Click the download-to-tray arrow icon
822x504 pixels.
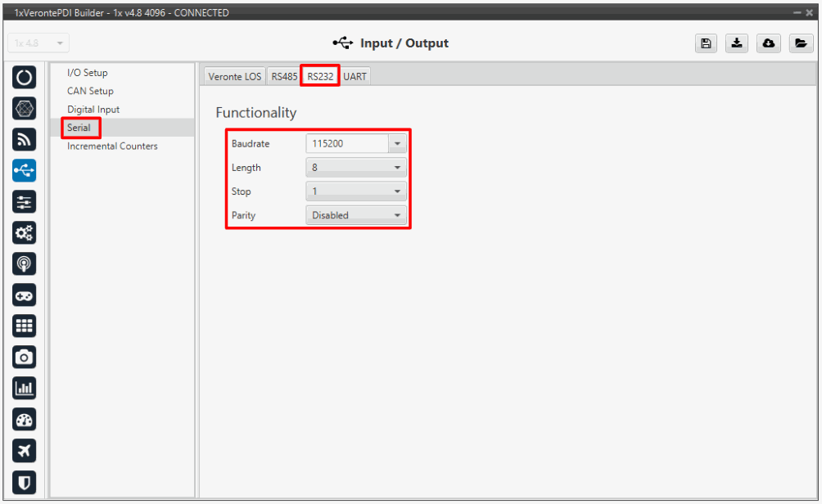point(737,43)
